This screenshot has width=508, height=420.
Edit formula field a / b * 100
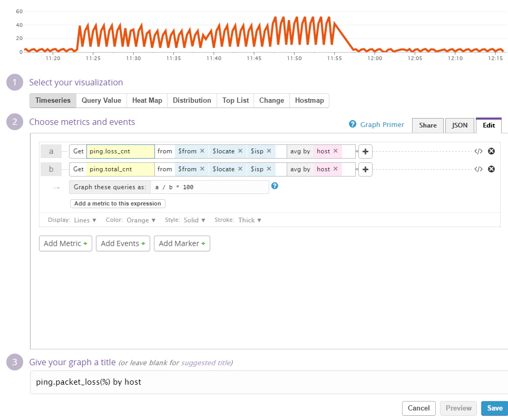pyautogui.click(x=210, y=187)
